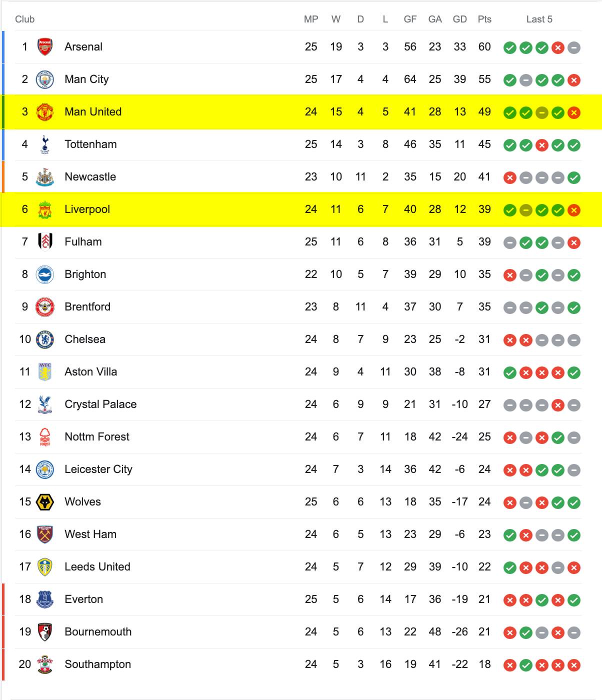602x700 pixels.
Task: Click the Chelsea club crest
Action: [x=45, y=339]
